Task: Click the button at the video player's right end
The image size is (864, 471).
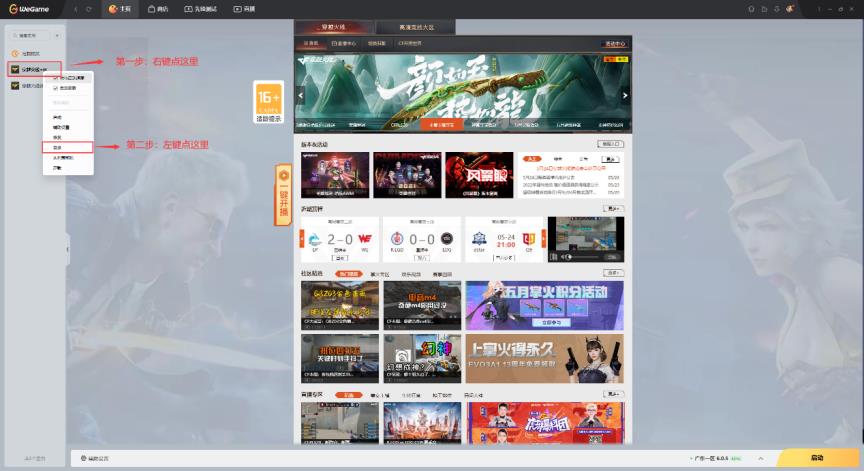Action: tap(611, 257)
